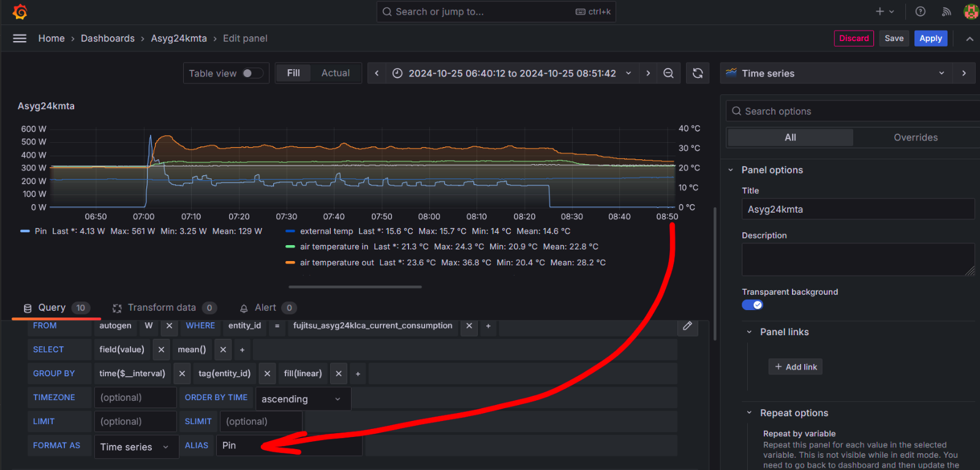The image size is (980, 470).
Task: Collapse the Panel options section
Action: (731, 170)
